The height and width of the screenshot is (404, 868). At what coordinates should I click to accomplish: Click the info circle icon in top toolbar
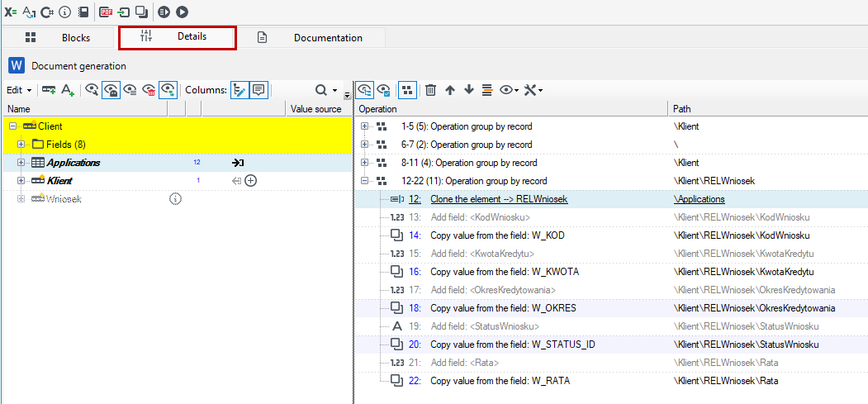tap(65, 11)
